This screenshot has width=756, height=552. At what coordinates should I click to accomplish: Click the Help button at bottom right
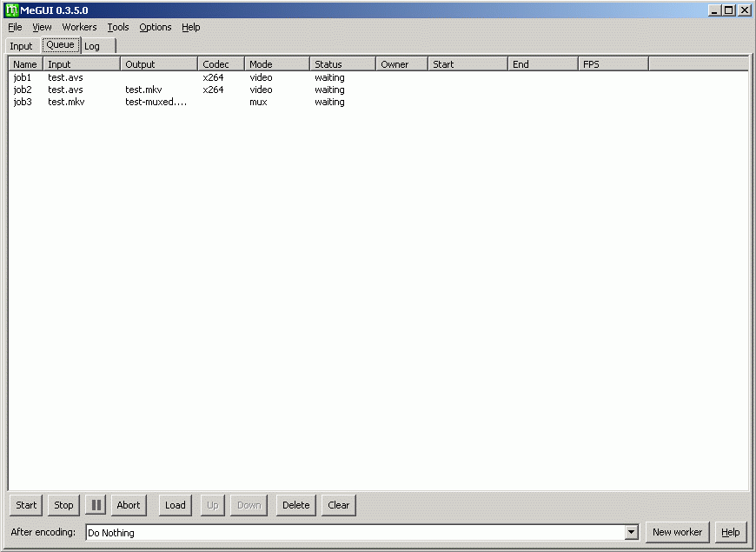730,532
